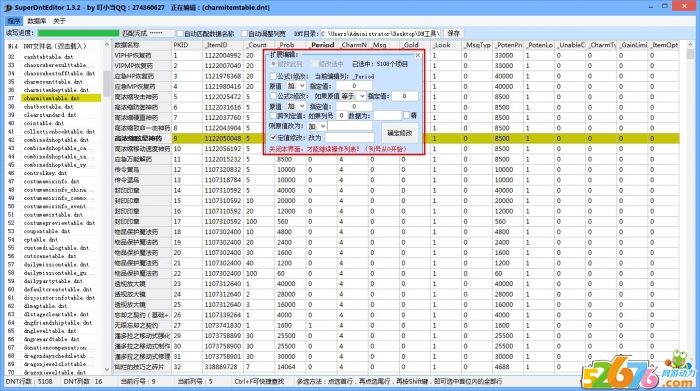Click the 保存 button

tap(454, 33)
